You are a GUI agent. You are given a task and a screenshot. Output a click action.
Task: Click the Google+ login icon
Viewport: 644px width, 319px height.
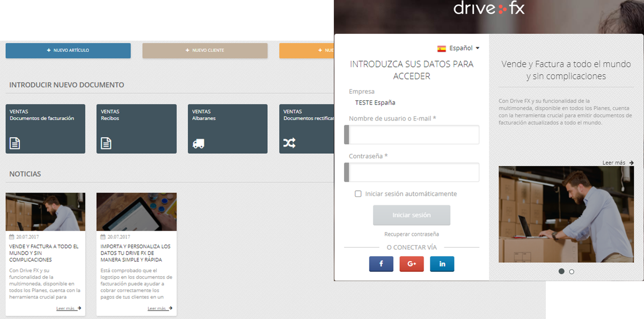[412, 264]
